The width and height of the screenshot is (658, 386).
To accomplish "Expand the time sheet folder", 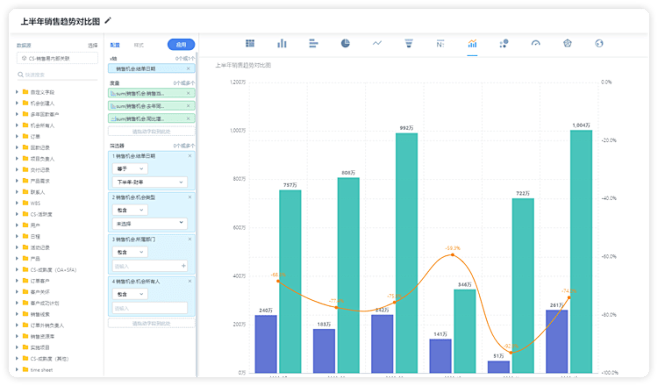I will tap(17, 370).
